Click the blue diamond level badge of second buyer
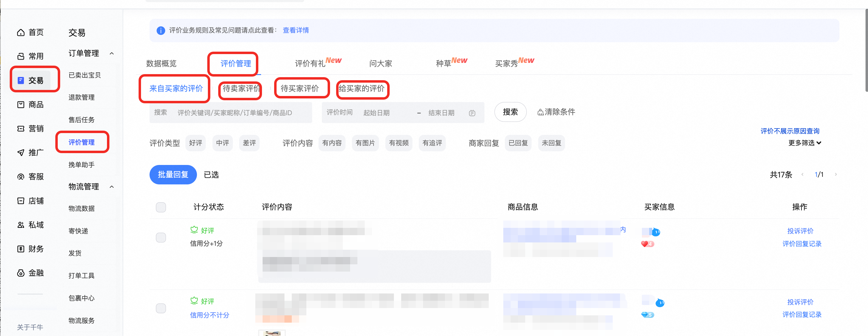The width and height of the screenshot is (868, 336). (647, 315)
